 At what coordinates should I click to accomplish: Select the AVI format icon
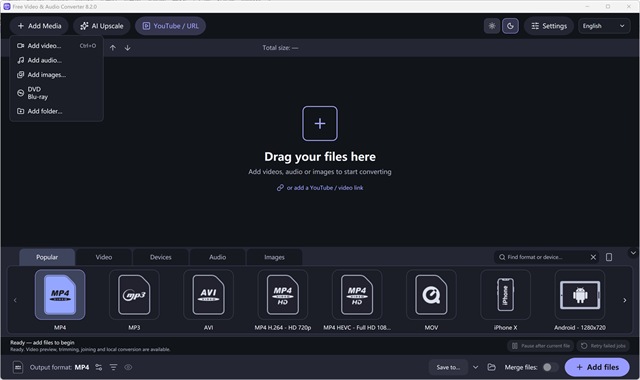pos(209,295)
